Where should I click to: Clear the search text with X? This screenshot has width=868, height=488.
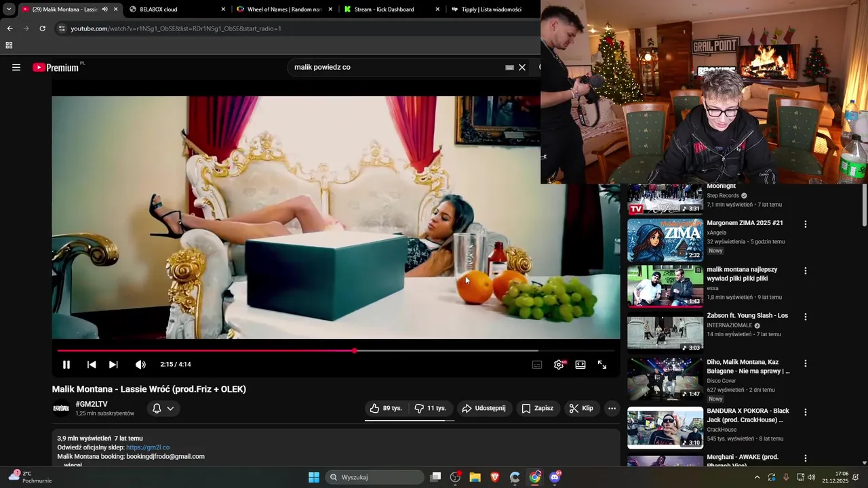pyautogui.click(x=522, y=67)
